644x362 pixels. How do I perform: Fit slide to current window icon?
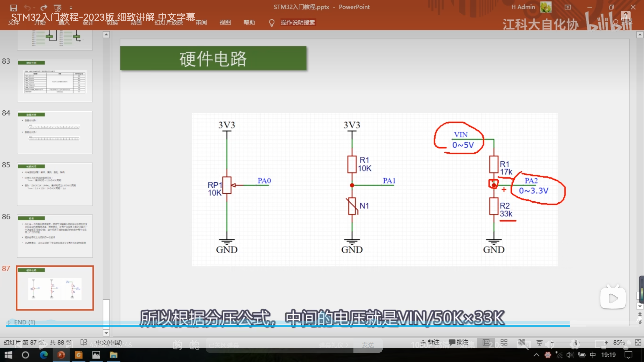pyautogui.click(x=638, y=342)
